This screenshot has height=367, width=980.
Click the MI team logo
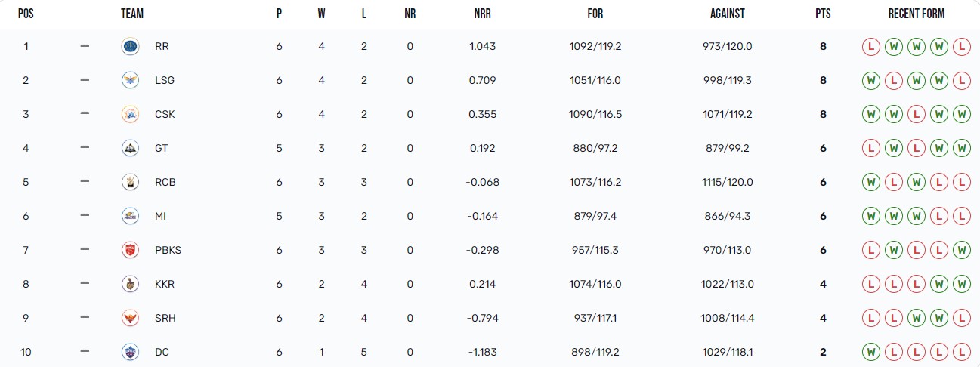pyautogui.click(x=130, y=216)
